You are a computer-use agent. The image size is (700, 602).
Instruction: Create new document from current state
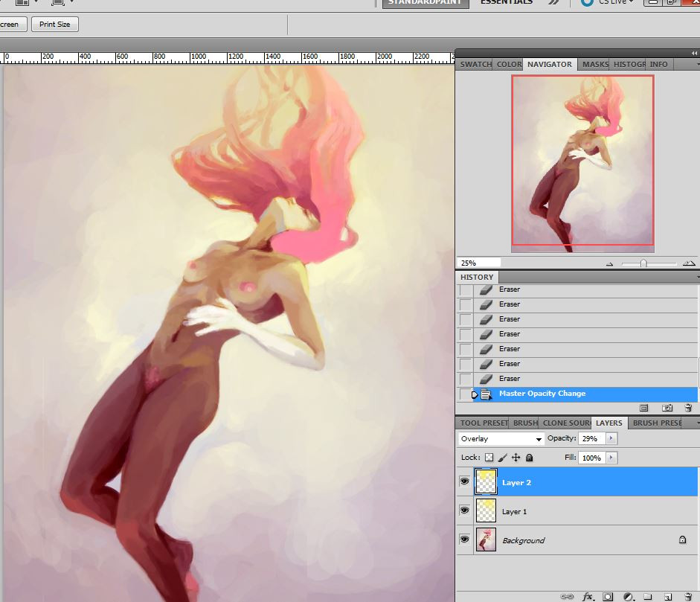(643, 408)
